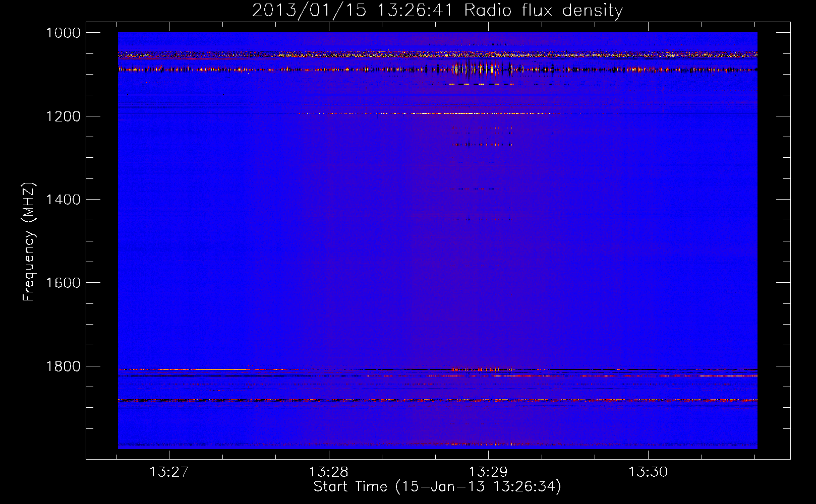The height and width of the screenshot is (504, 816).
Task: Click the 1400 frequency tick label
Action: (63, 200)
